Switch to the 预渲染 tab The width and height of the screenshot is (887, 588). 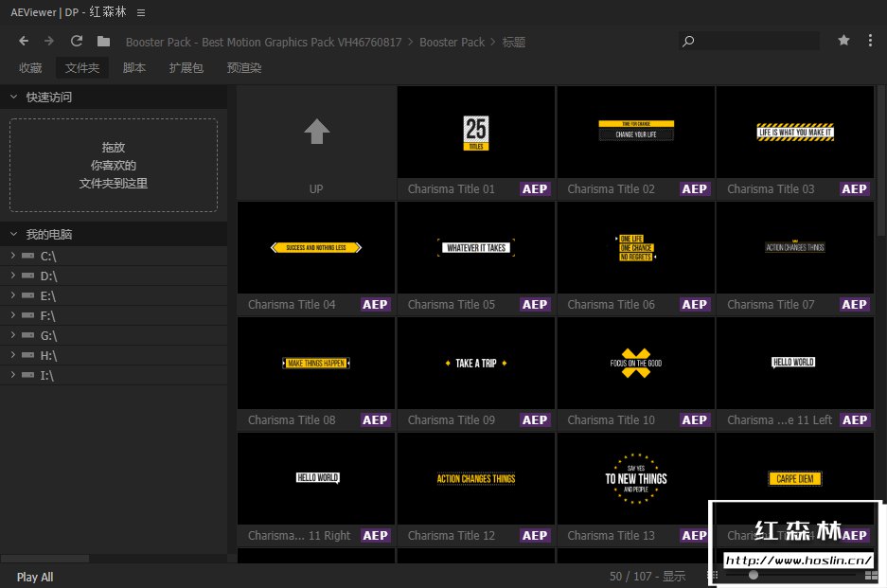(x=244, y=68)
